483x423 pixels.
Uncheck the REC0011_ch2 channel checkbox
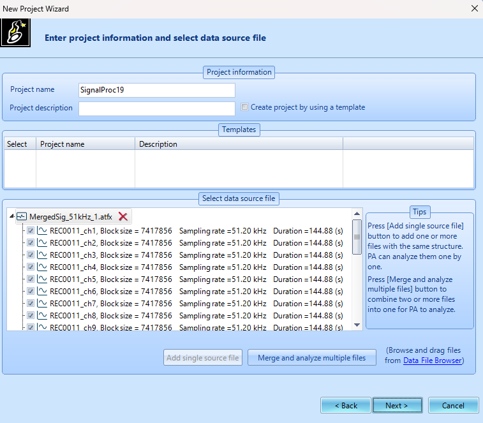click(31, 243)
